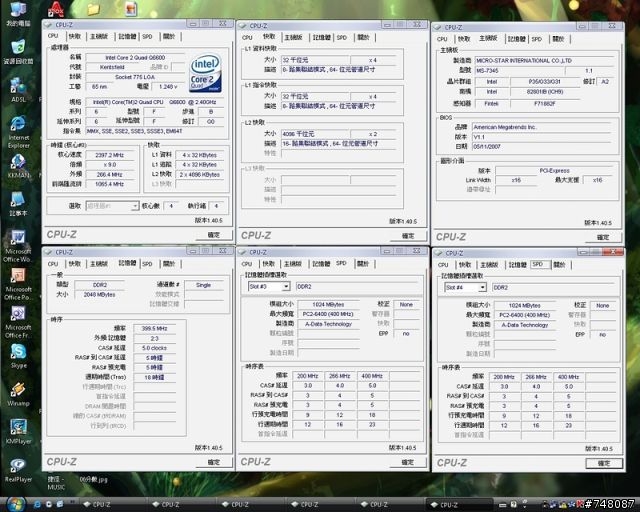Click 確定 in the L1/L2 cache window
Image resolution: width=640 pixels, height=512 pixels.
(408, 236)
